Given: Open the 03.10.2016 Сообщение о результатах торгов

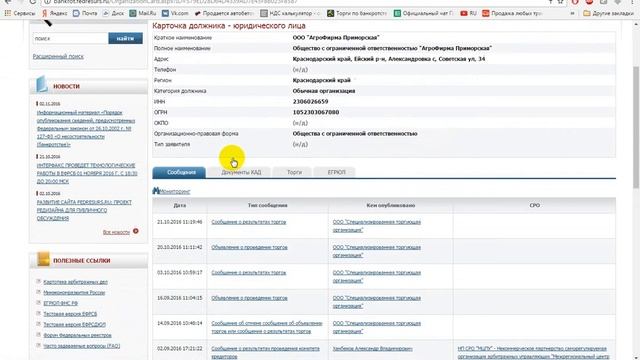Looking at the screenshot, I should click(x=249, y=273).
